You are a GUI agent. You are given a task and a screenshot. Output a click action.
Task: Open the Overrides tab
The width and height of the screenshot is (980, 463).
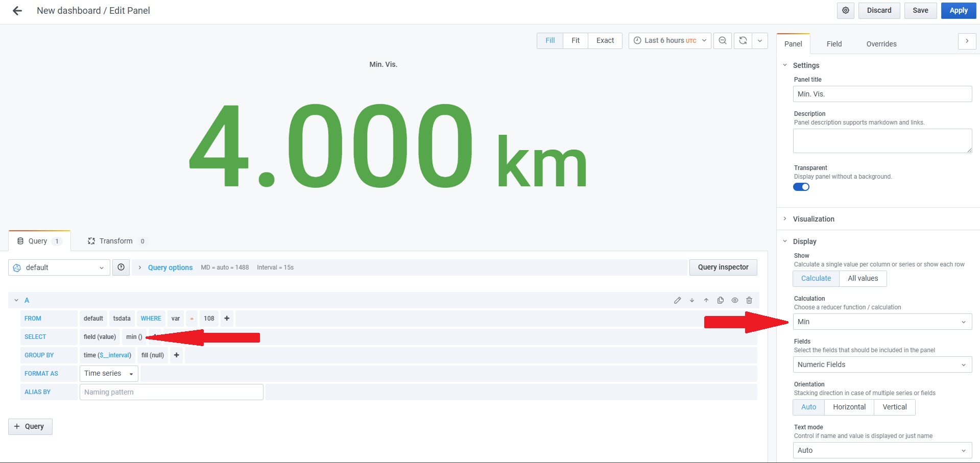pyautogui.click(x=881, y=44)
